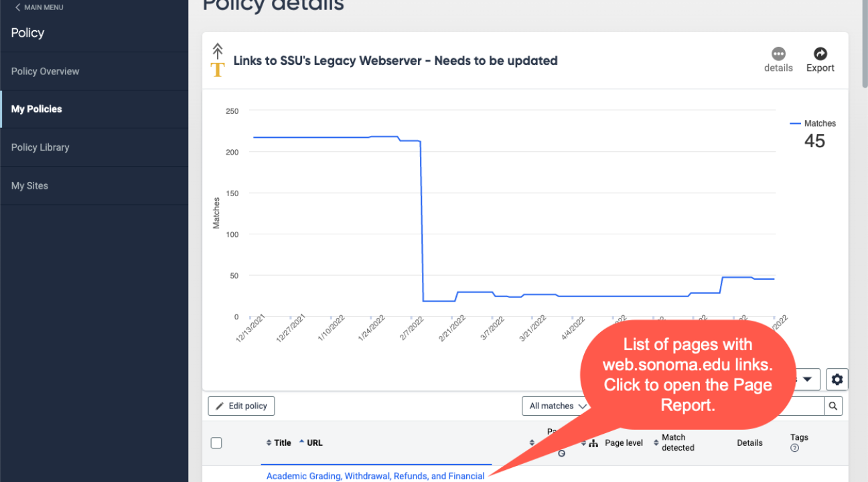The width and height of the screenshot is (868, 482).
Task: Click the search magnifier icon
Action: [833, 406]
